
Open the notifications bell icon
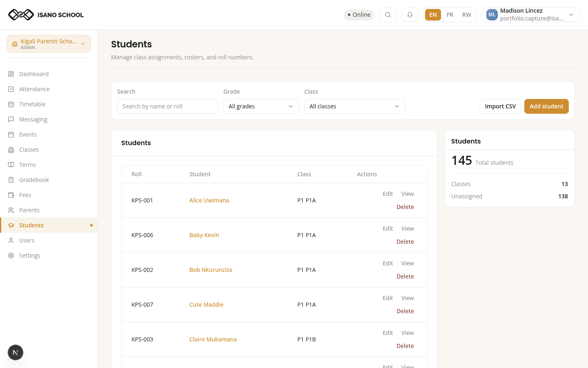(x=410, y=15)
